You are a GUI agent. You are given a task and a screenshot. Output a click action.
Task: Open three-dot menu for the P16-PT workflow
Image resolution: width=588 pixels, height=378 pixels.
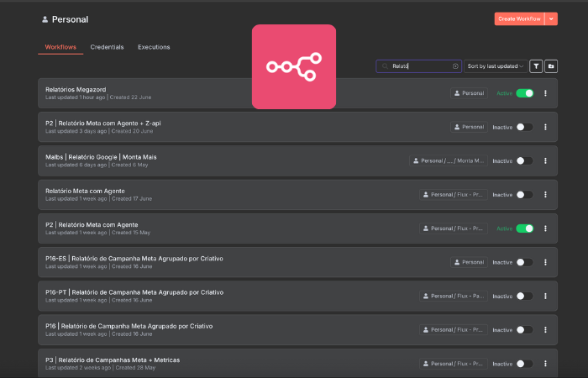point(545,297)
